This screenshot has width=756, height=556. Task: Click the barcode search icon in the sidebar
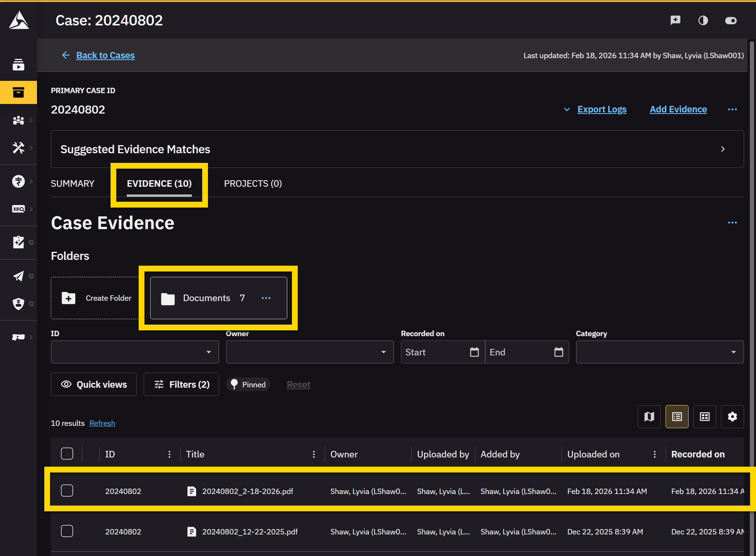pos(17,209)
